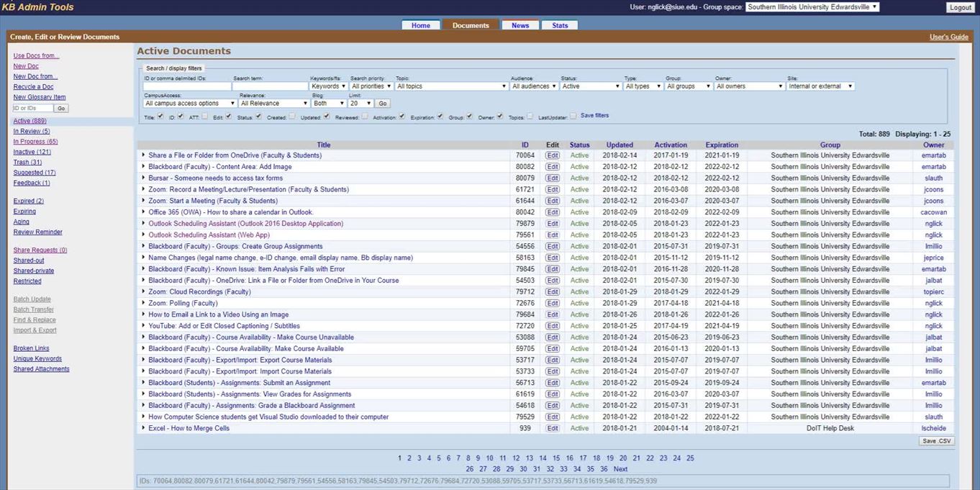The width and height of the screenshot is (980, 490).
Task: Expand the 'Excel - How to Merge Cells' row arrow
Action: (x=143, y=428)
